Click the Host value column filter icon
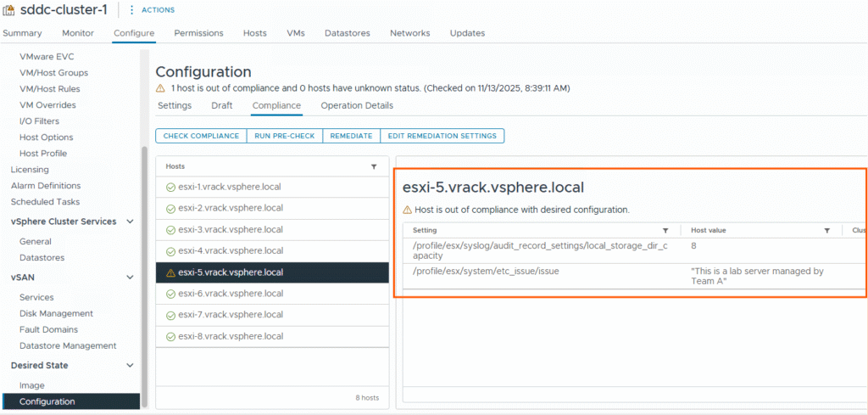The height and width of the screenshot is (415, 868). (x=826, y=231)
